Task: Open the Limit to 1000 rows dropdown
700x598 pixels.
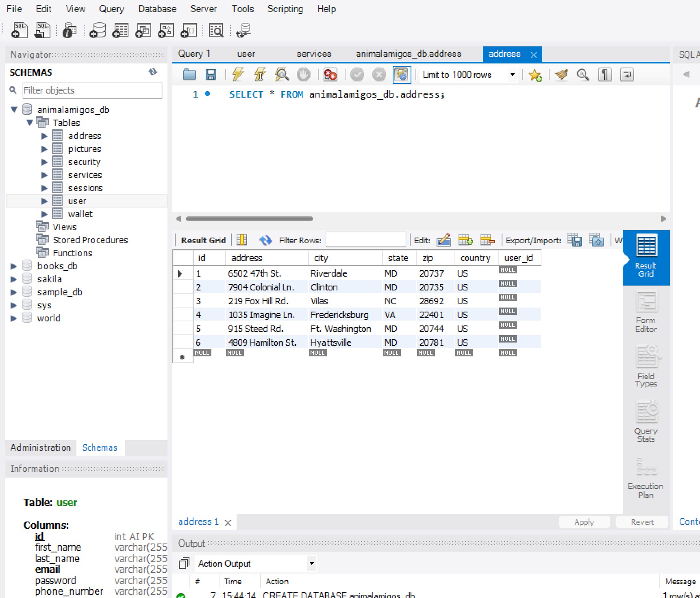Action: (x=512, y=74)
